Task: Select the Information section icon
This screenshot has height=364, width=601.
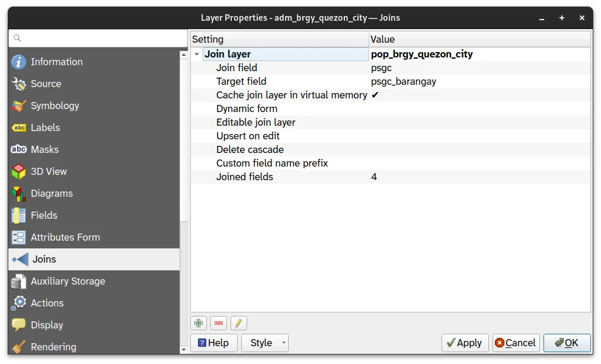Action: 19,62
